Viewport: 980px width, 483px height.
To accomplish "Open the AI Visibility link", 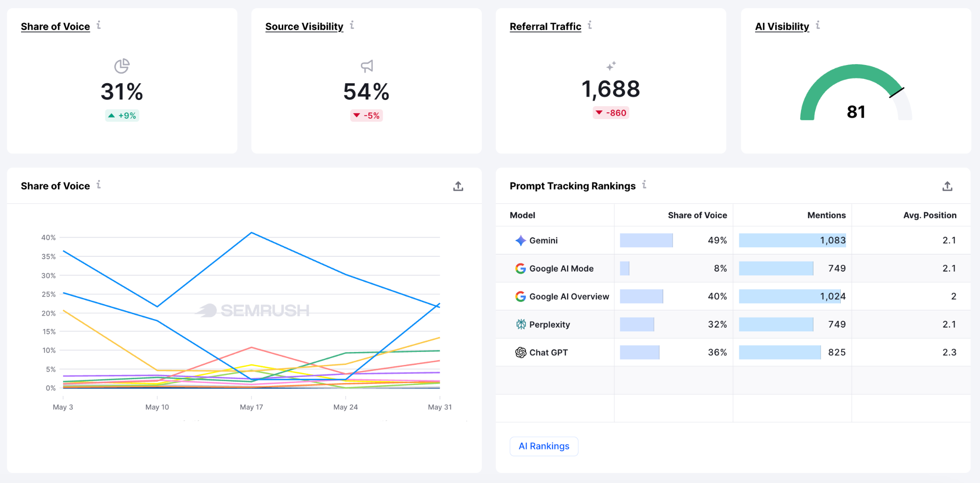I will pos(782,27).
